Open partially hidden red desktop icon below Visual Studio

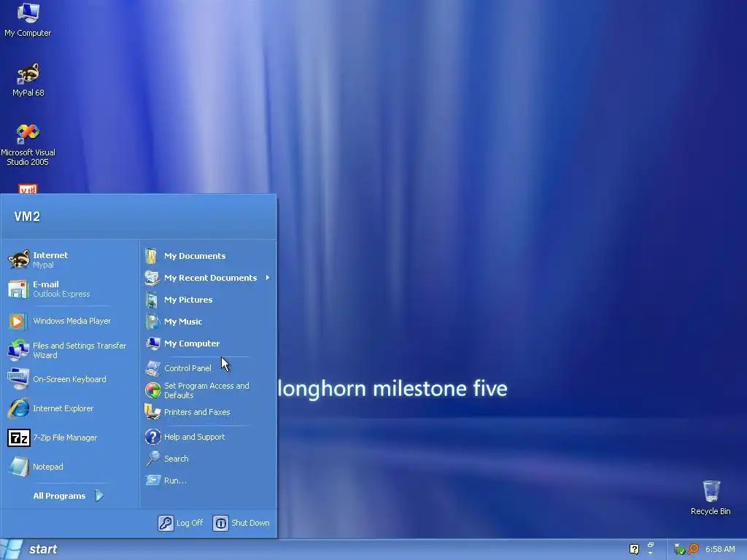point(28,189)
